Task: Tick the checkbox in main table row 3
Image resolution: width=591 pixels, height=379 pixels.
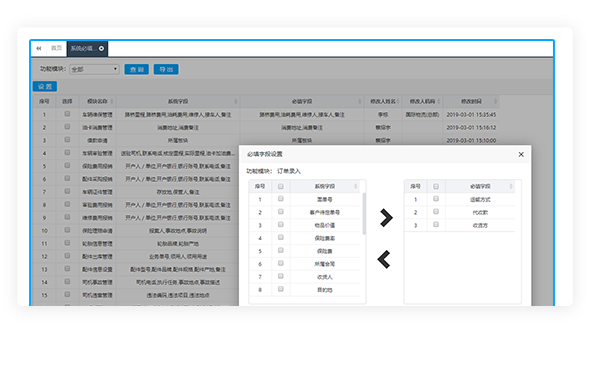Action: (67, 140)
